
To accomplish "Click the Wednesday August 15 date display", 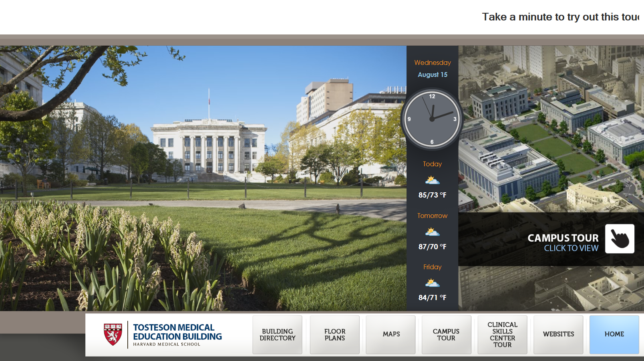I will click(x=432, y=69).
